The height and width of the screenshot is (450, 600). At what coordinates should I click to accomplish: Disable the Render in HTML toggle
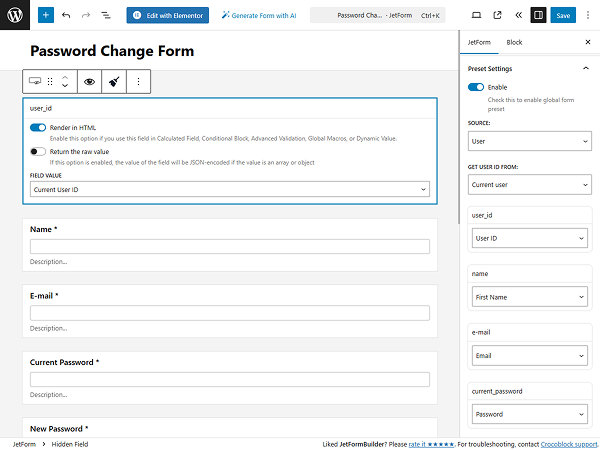tap(38, 128)
